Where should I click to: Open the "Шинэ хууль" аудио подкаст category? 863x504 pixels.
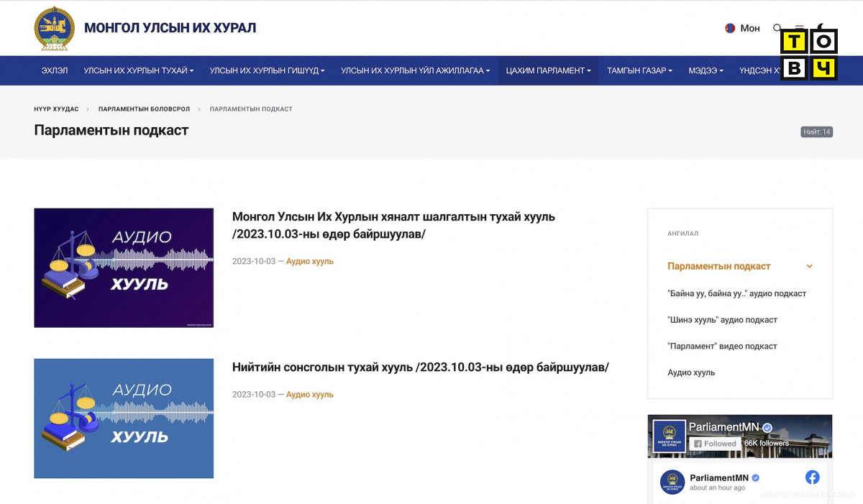[x=722, y=320]
